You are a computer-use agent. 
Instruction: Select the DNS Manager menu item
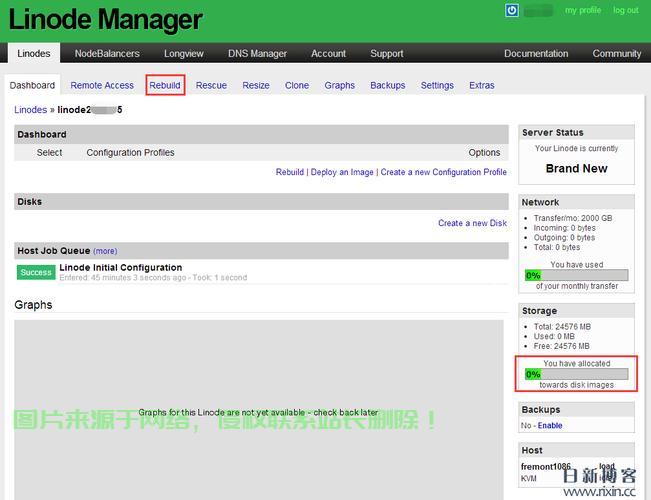pos(257,53)
